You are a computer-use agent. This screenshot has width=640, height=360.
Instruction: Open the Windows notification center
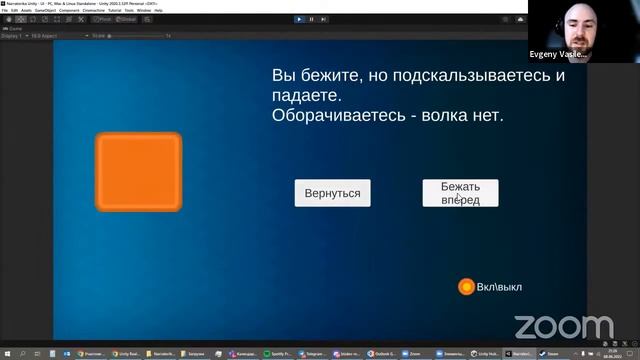tap(630, 354)
